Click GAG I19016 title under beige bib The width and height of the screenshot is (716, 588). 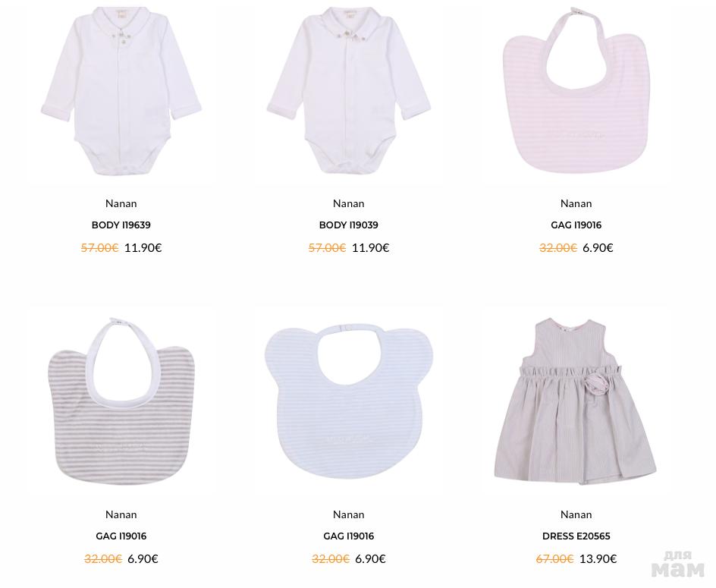pyautogui.click(x=121, y=536)
